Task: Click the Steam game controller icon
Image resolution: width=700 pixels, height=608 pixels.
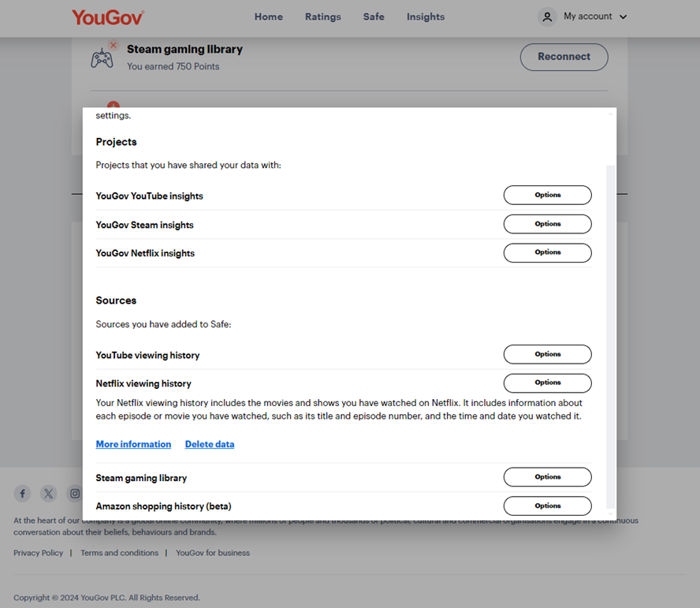Action: click(x=102, y=58)
